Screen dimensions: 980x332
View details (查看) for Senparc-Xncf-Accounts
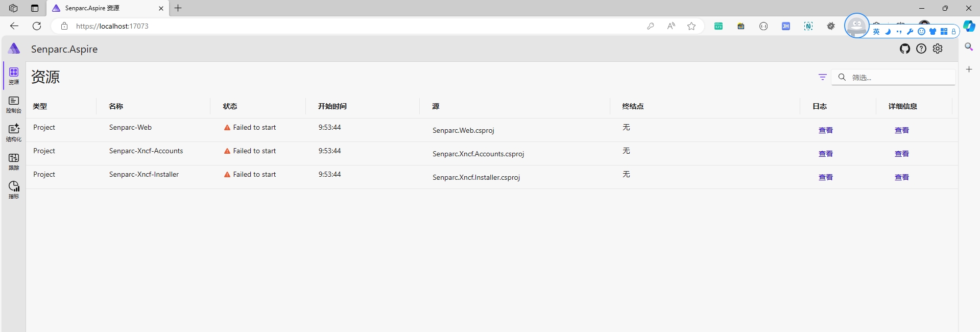coord(902,154)
